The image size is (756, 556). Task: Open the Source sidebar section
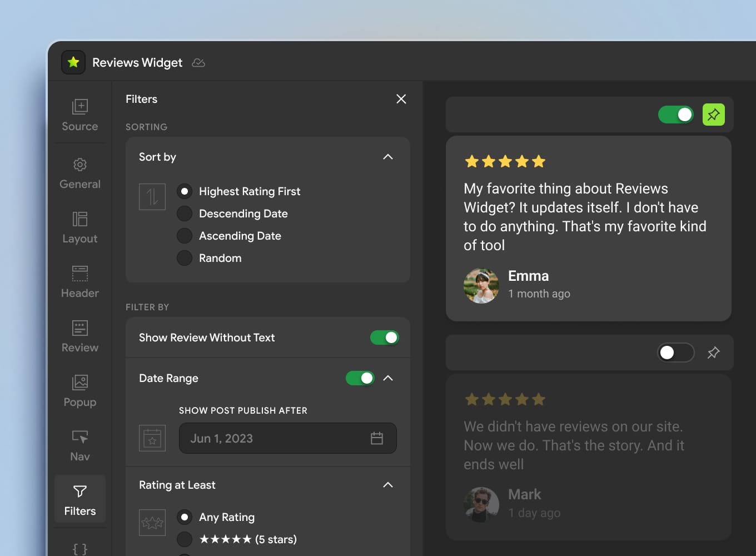[80, 116]
